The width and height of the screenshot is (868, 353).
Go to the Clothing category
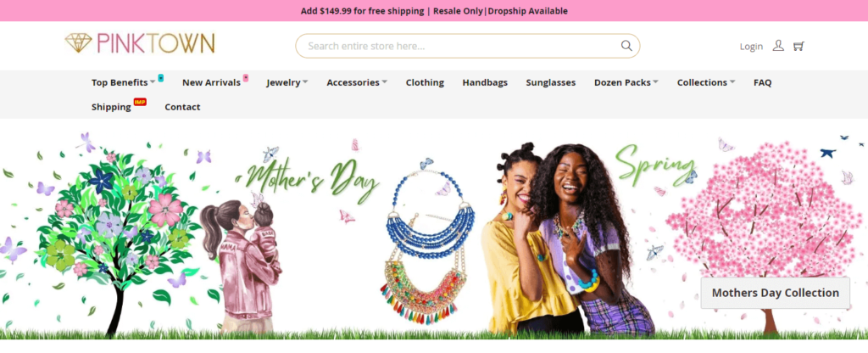[x=425, y=82]
